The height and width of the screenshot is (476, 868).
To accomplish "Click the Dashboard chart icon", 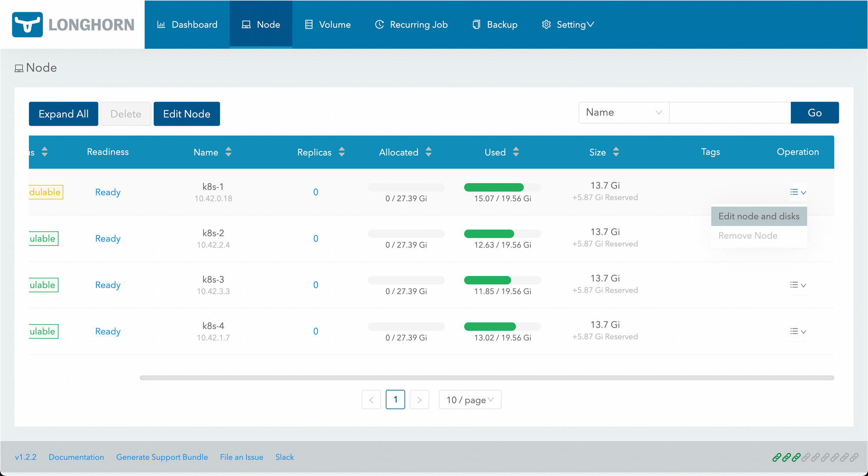I will 161,25.
